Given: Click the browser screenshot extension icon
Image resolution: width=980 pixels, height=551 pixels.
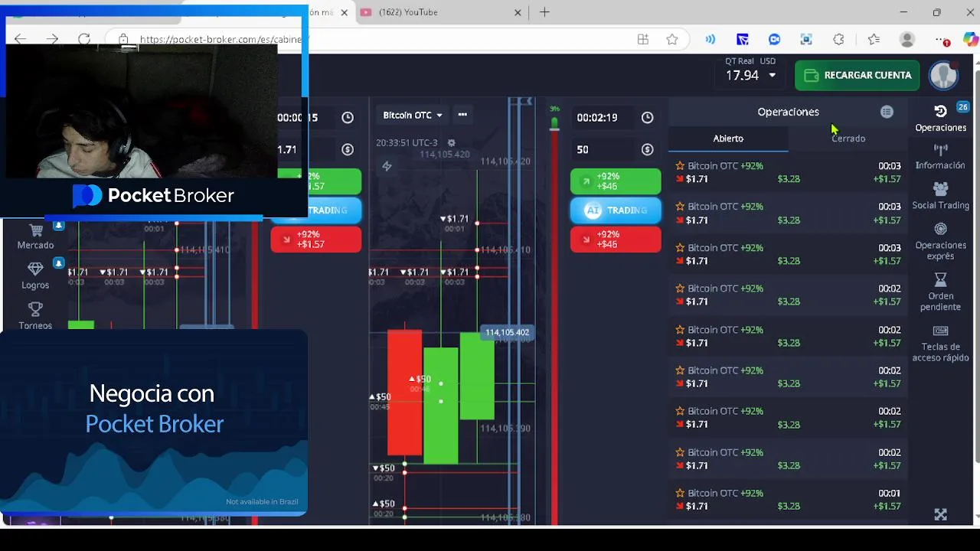Looking at the screenshot, I should coord(806,39).
